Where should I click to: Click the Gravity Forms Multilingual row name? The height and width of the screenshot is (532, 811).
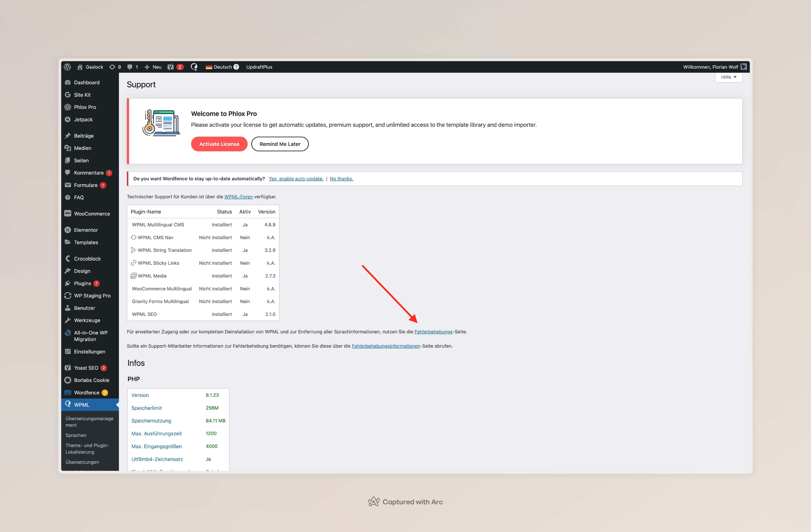tap(160, 301)
